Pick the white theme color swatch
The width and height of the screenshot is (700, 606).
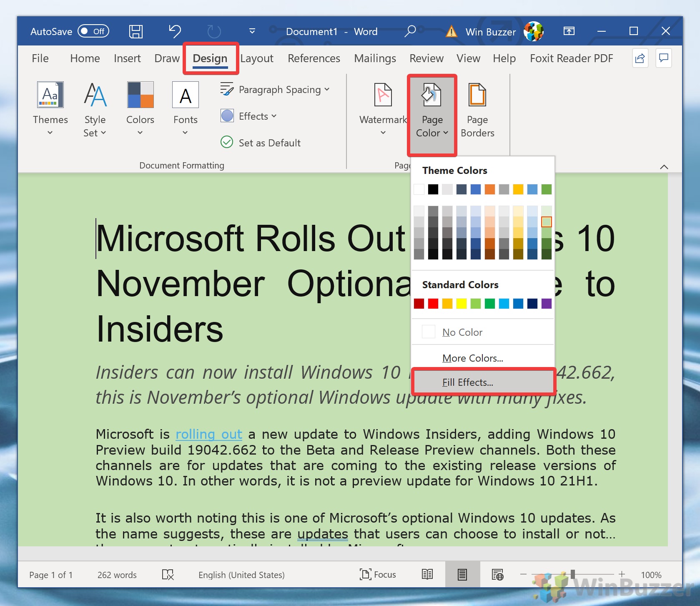[419, 189]
